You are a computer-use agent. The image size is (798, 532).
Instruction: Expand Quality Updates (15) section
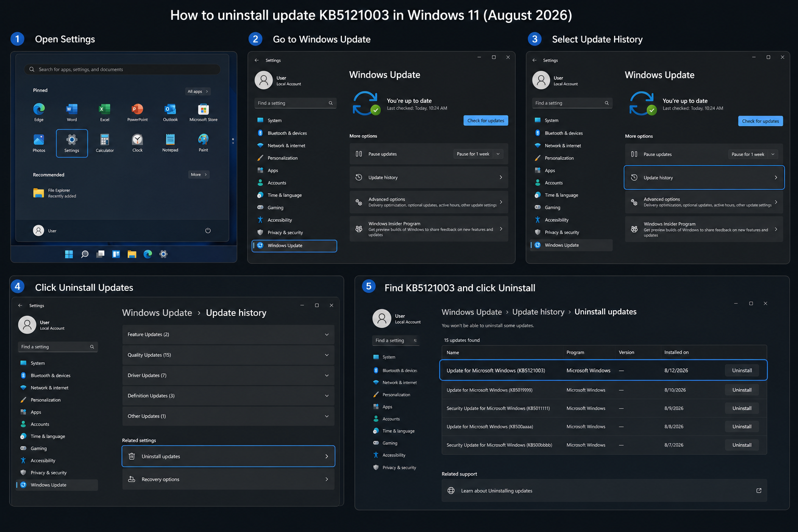coord(228,355)
